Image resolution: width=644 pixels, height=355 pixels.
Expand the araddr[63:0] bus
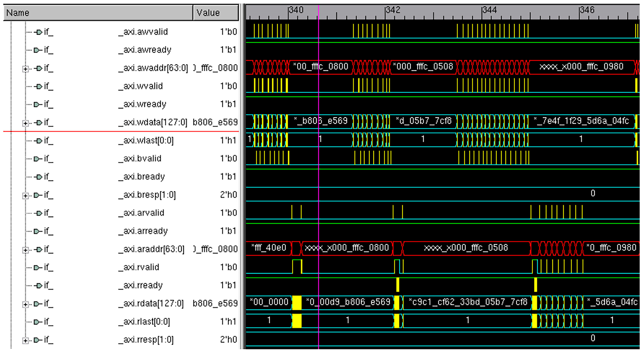tap(25, 250)
